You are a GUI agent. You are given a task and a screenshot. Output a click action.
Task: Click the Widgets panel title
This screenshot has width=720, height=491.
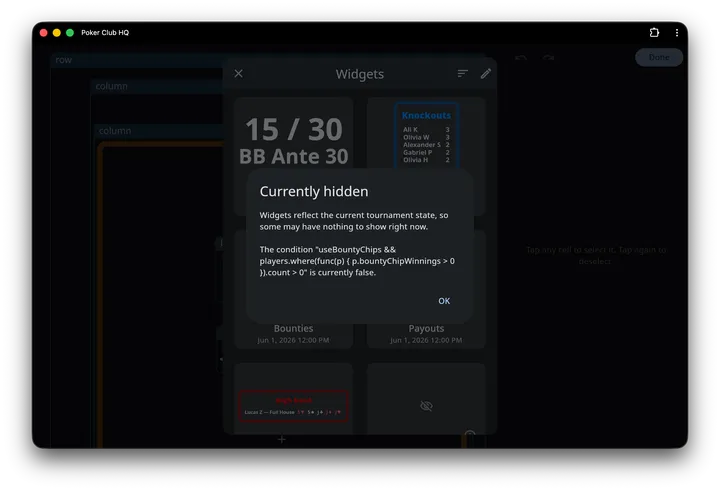click(x=360, y=74)
